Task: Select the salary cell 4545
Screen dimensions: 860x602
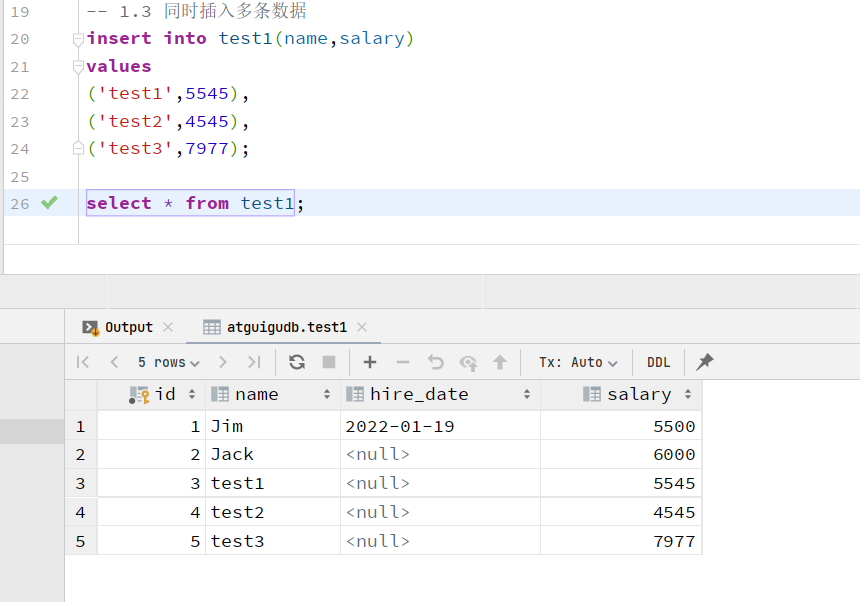Action: (621, 512)
